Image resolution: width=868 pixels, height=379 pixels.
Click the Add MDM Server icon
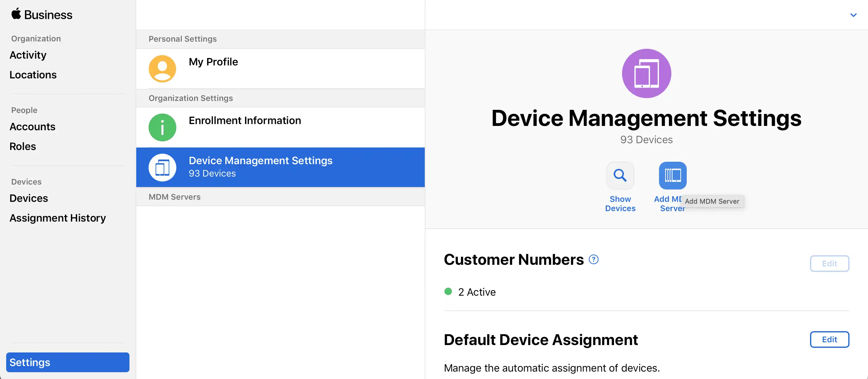pyautogui.click(x=673, y=175)
